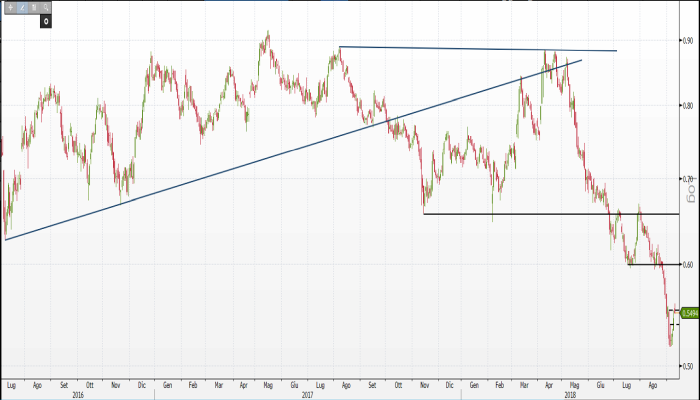Click the 2016 year label on the time axis
This screenshot has width=700, height=400.
[78, 395]
